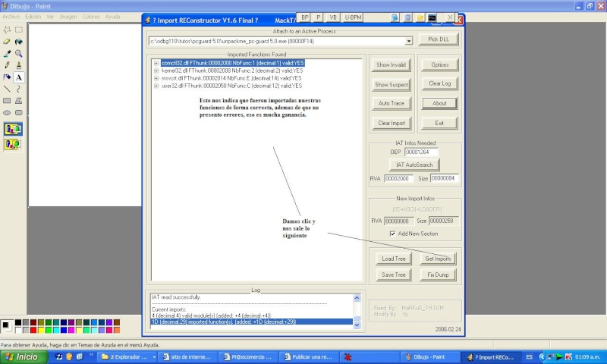607x364 pixels.
Task: Click the Load Tree button
Action: [x=393, y=259]
